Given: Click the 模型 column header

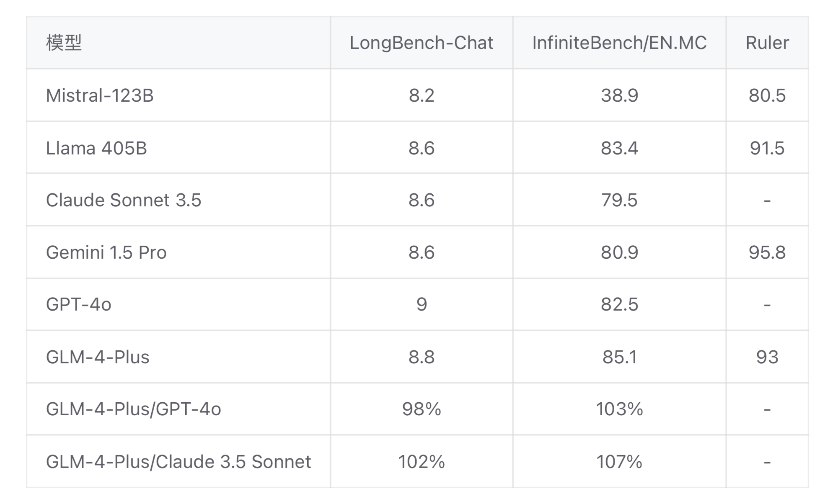Looking at the screenshot, I should pyautogui.click(x=64, y=43).
